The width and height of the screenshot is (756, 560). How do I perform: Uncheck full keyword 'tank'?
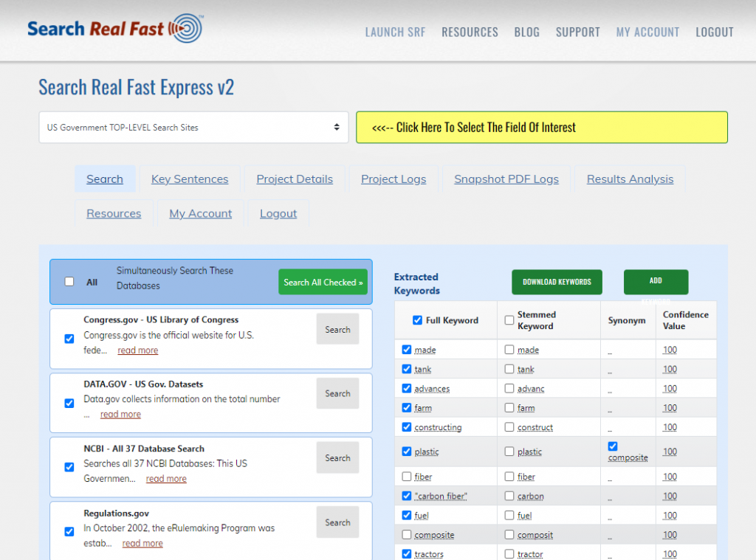coord(407,369)
